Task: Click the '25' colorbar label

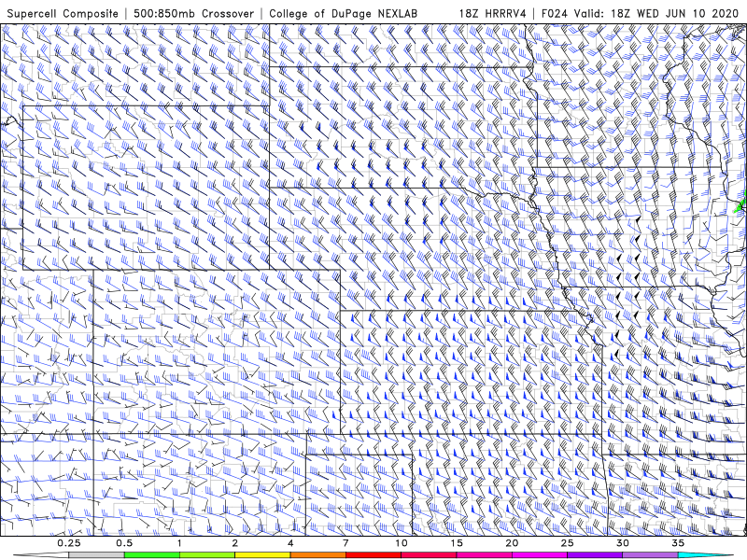Action: [x=567, y=543]
